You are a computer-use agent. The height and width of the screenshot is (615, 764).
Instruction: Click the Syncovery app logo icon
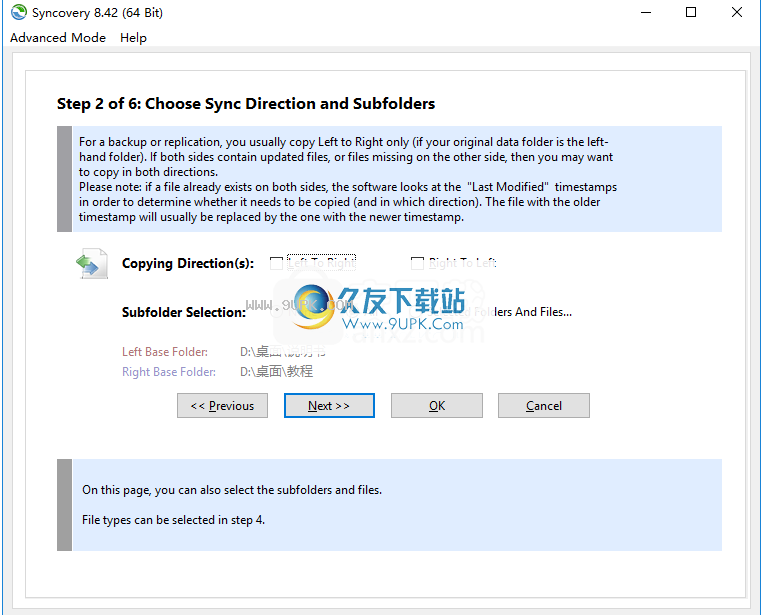(19, 12)
